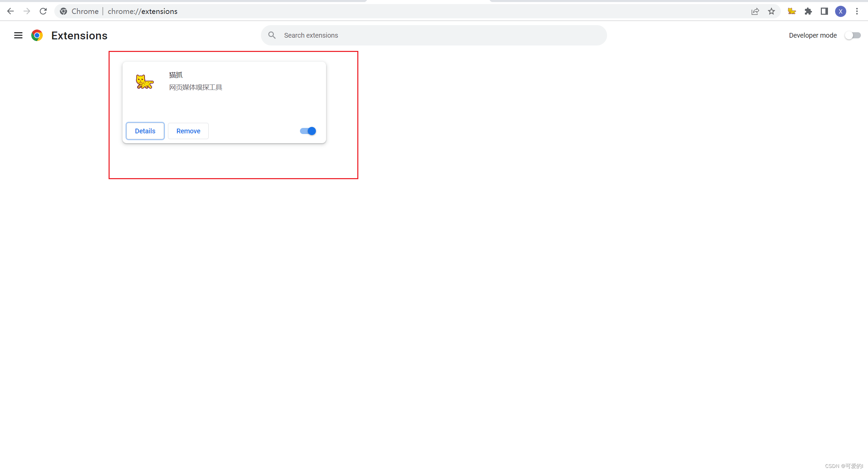This screenshot has height=472, width=868.
Task: Open Details for the 猫抓 extension
Action: [x=145, y=131]
